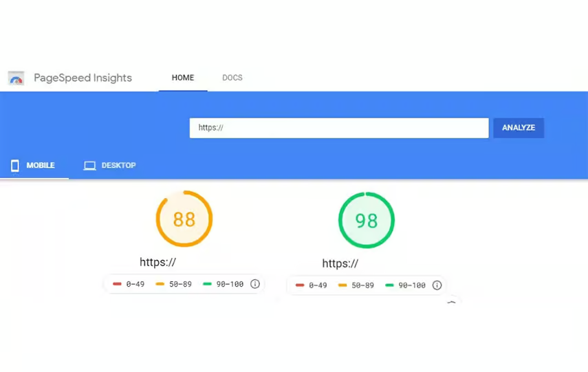Focus the https:// URL input field

click(339, 128)
